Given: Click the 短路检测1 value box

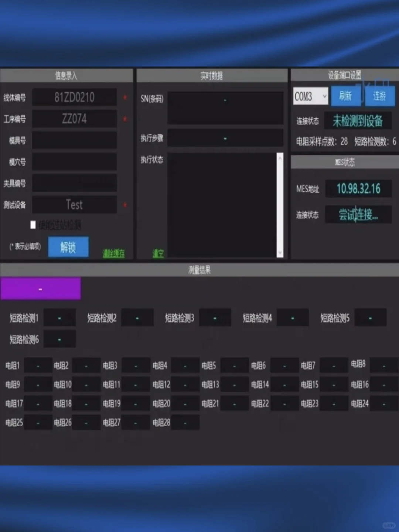Looking at the screenshot, I should tap(59, 318).
